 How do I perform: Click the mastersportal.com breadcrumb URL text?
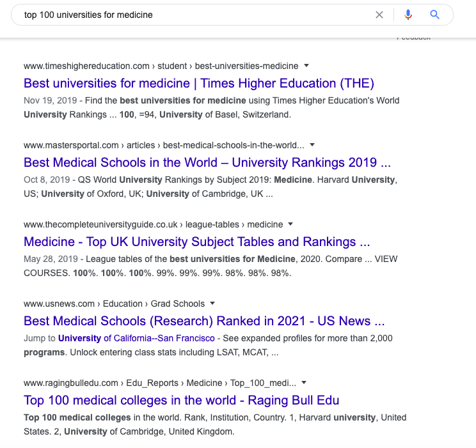[164, 145]
